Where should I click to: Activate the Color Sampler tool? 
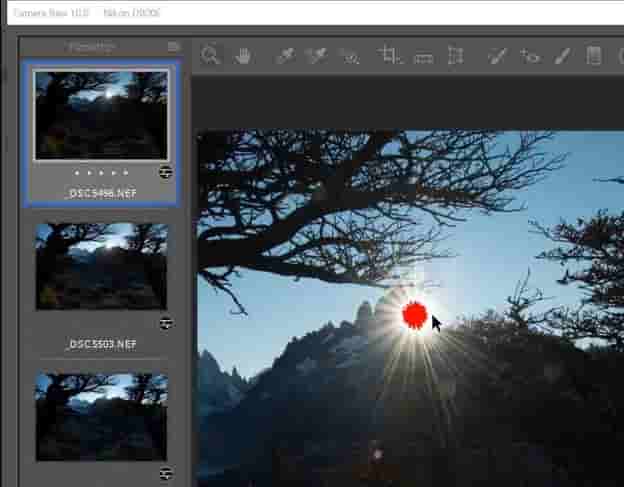(317, 56)
